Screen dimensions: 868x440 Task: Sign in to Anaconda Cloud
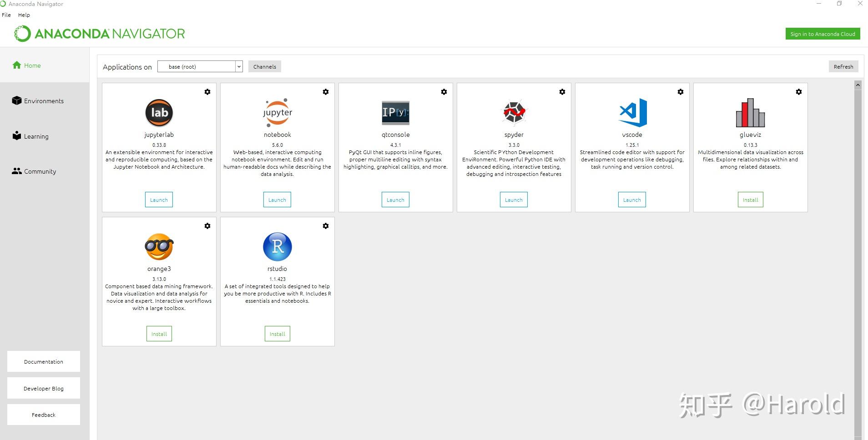[x=823, y=34]
